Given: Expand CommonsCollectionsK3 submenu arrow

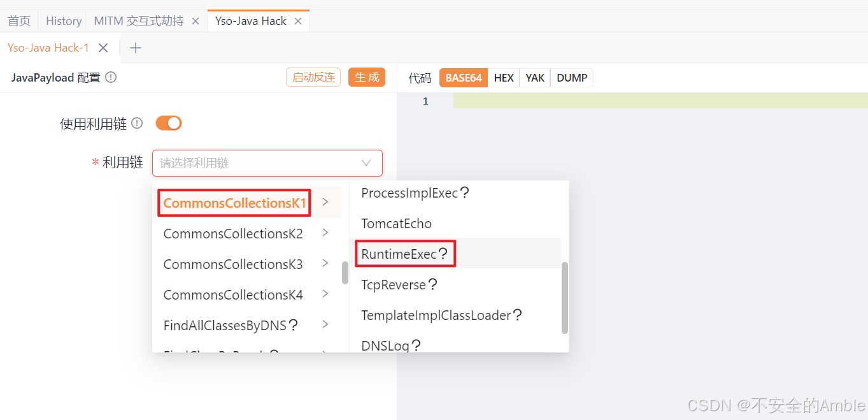Looking at the screenshot, I should pyautogui.click(x=325, y=263).
